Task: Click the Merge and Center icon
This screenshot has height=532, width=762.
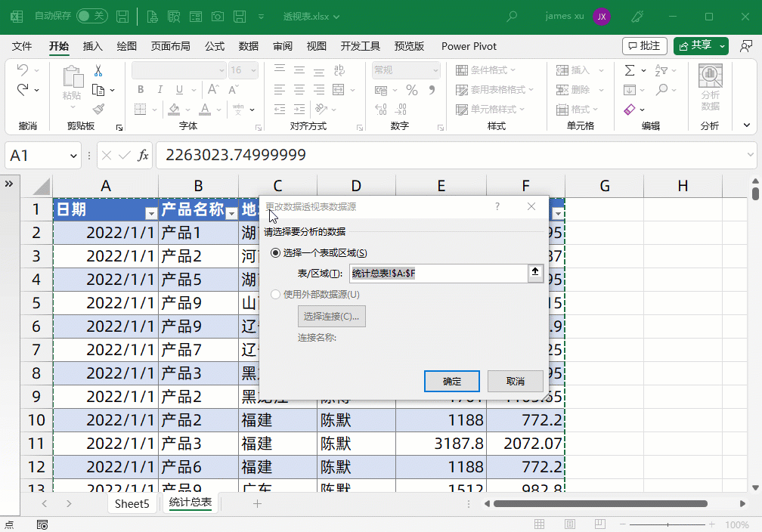Action: (x=338, y=89)
